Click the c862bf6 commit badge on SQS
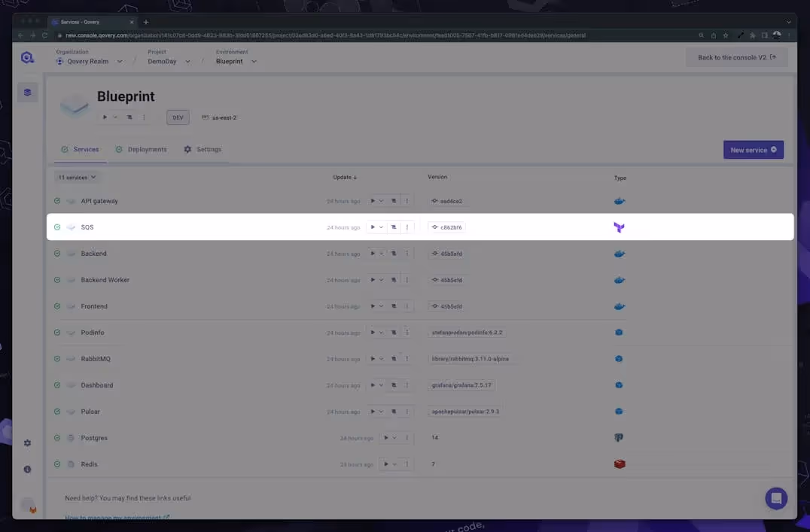The width and height of the screenshot is (810, 532). tap(447, 226)
